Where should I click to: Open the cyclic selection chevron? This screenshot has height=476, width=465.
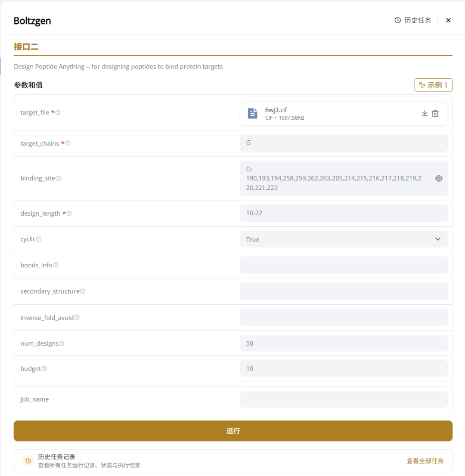(x=437, y=239)
